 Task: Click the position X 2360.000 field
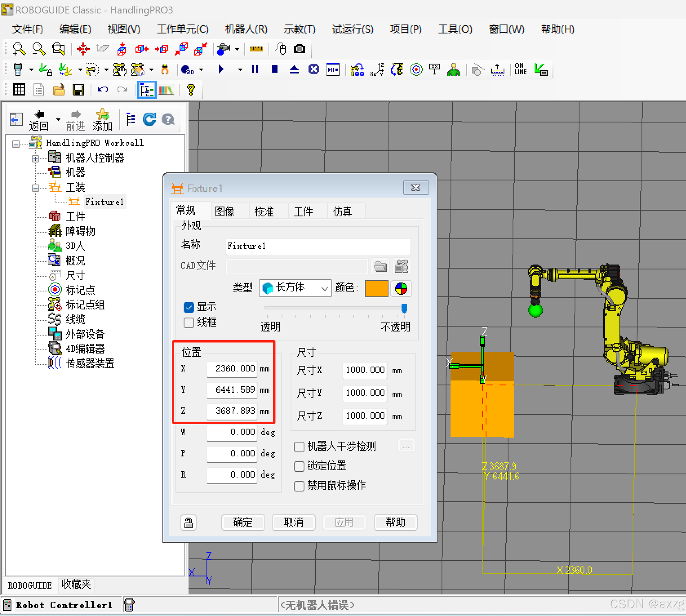click(x=232, y=369)
